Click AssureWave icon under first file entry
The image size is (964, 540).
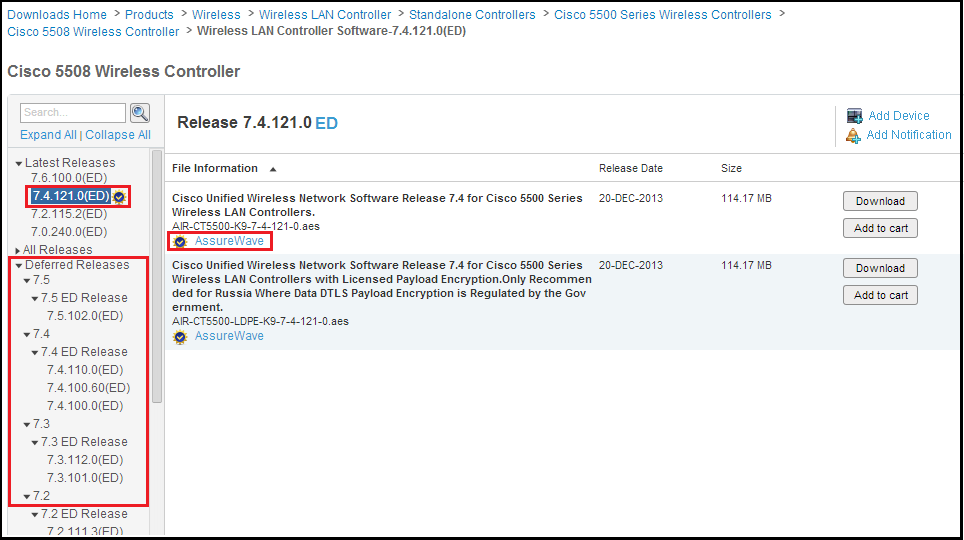tap(180, 242)
